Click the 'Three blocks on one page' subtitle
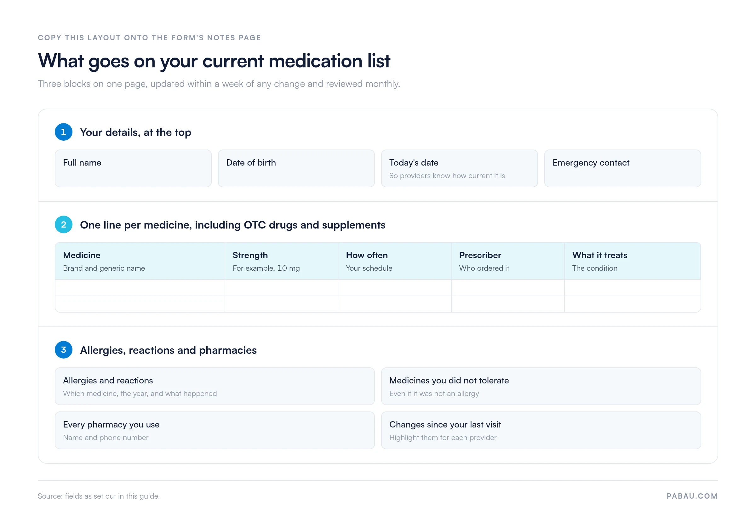 (219, 83)
